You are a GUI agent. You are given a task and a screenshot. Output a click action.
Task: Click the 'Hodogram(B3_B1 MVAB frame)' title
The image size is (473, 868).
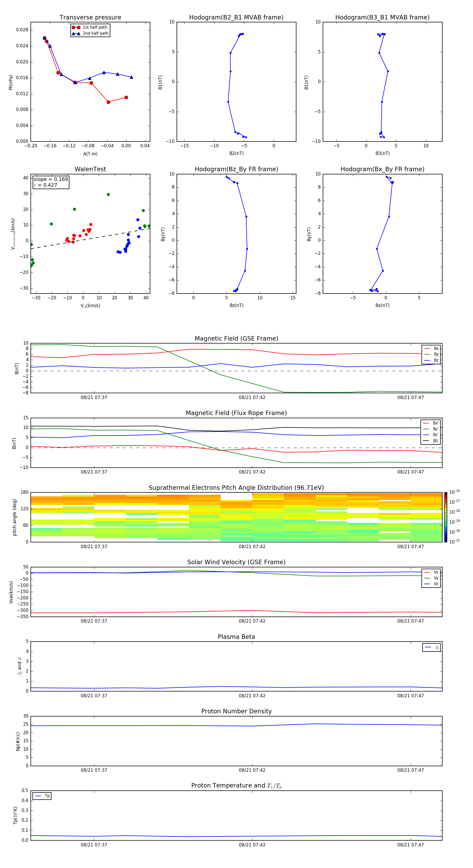pyautogui.click(x=382, y=18)
